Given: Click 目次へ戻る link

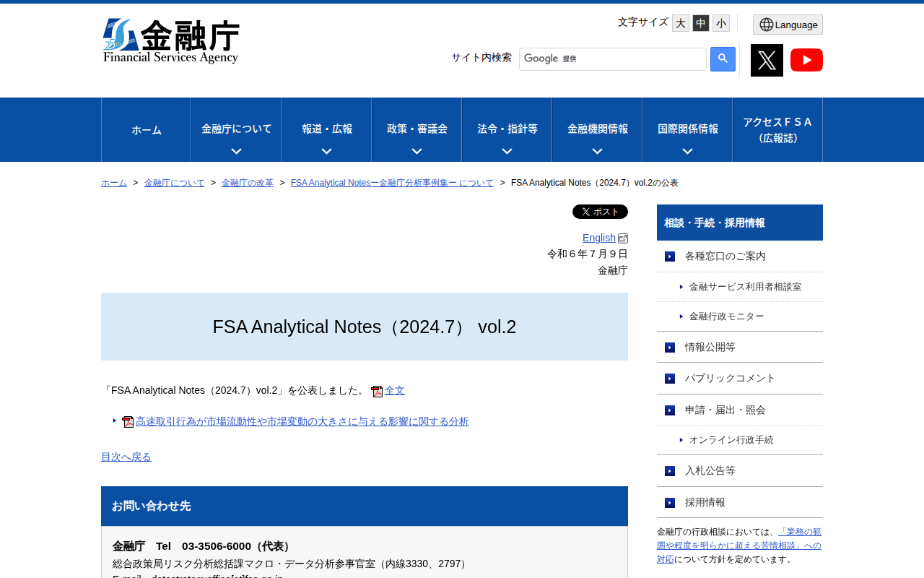Looking at the screenshot, I should [x=126, y=457].
